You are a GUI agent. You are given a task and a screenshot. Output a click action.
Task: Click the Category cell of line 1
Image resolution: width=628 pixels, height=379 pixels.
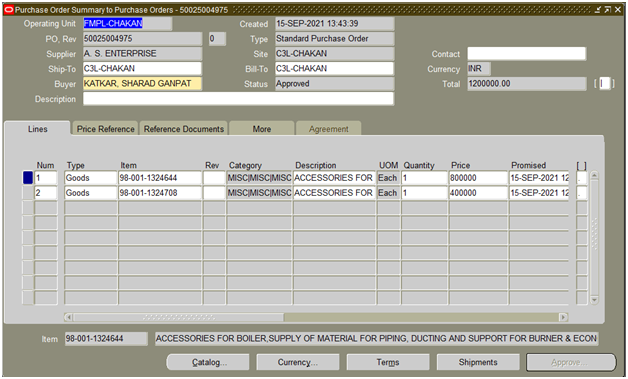pyautogui.click(x=259, y=178)
